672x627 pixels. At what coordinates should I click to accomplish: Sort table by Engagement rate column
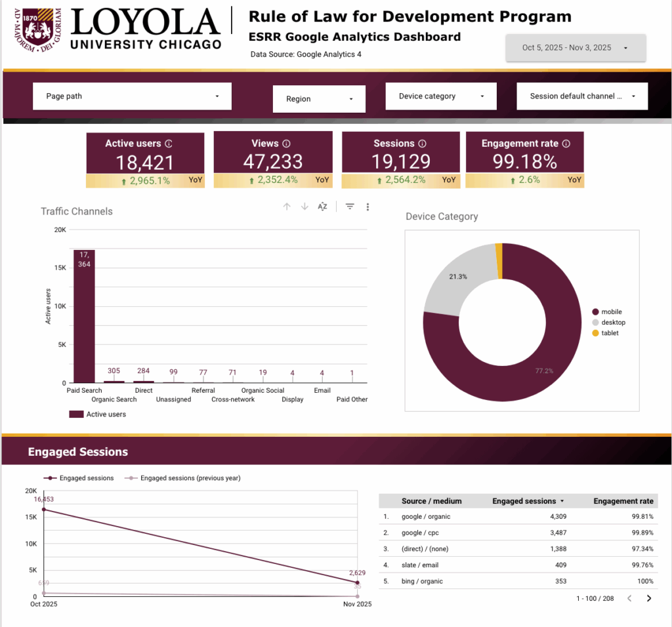[623, 501]
